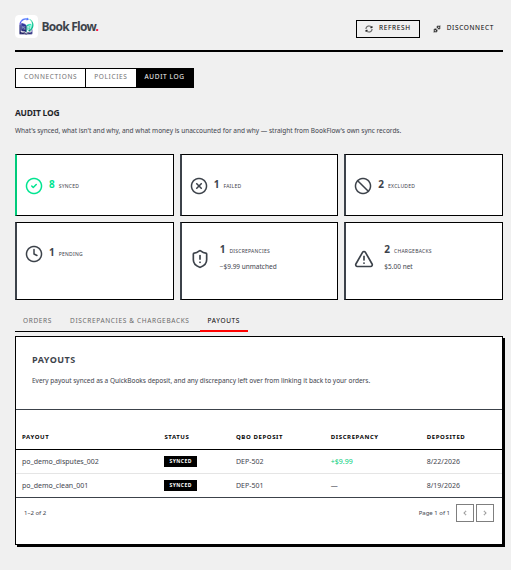Switch to the Orders sub-tab
The height and width of the screenshot is (570, 511).
pyautogui.click(x=37, y=321)
